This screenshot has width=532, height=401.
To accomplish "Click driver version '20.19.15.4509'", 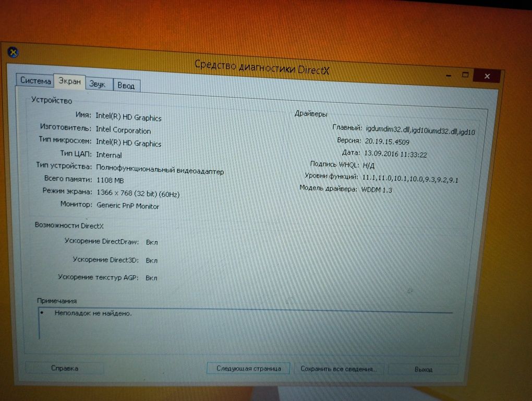I will 387,141.
